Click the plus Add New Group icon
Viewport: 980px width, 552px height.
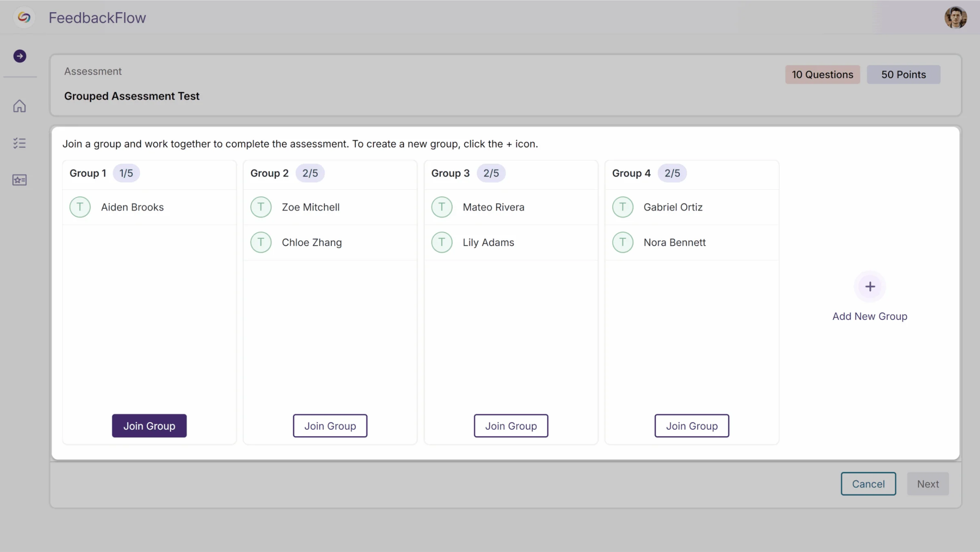pos(870,286)
